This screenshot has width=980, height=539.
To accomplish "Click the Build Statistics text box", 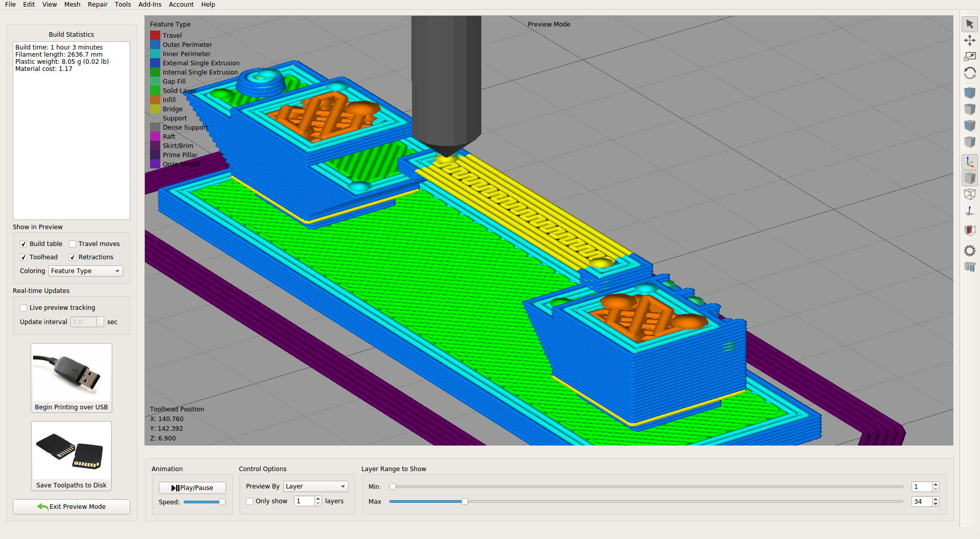I will pyautogui.click(x=71, y=131).
